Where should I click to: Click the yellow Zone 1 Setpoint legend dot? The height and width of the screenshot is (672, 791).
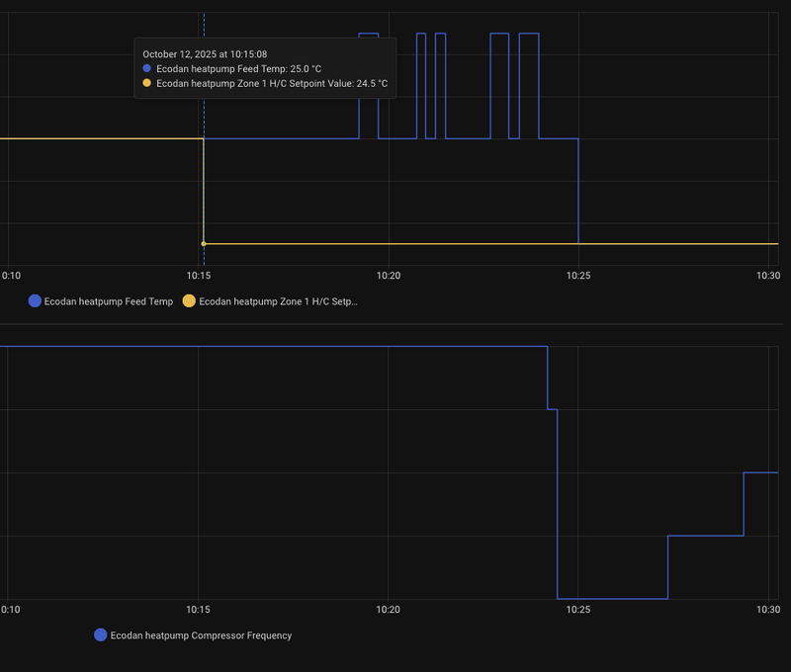coord(191,301)
